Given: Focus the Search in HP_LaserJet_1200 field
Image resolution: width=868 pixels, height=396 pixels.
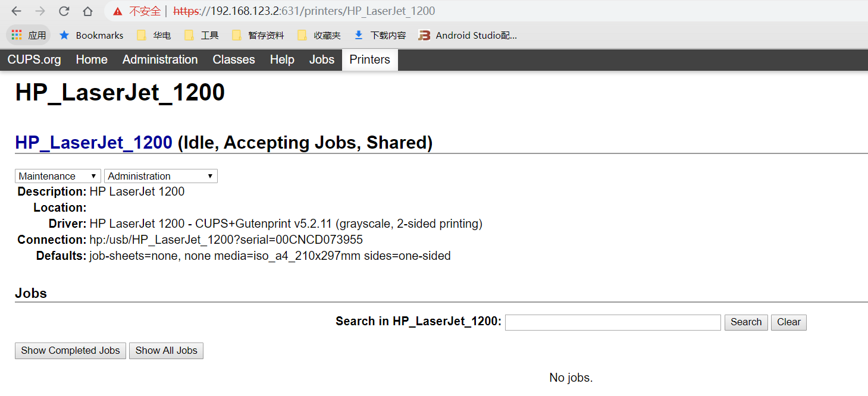Looking at the screenshot, I should coord(613,322).
